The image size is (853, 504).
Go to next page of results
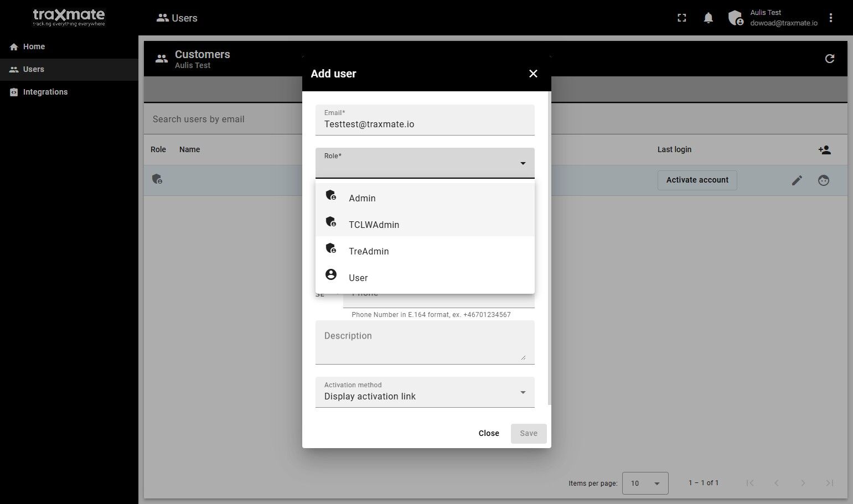(803, 483)
